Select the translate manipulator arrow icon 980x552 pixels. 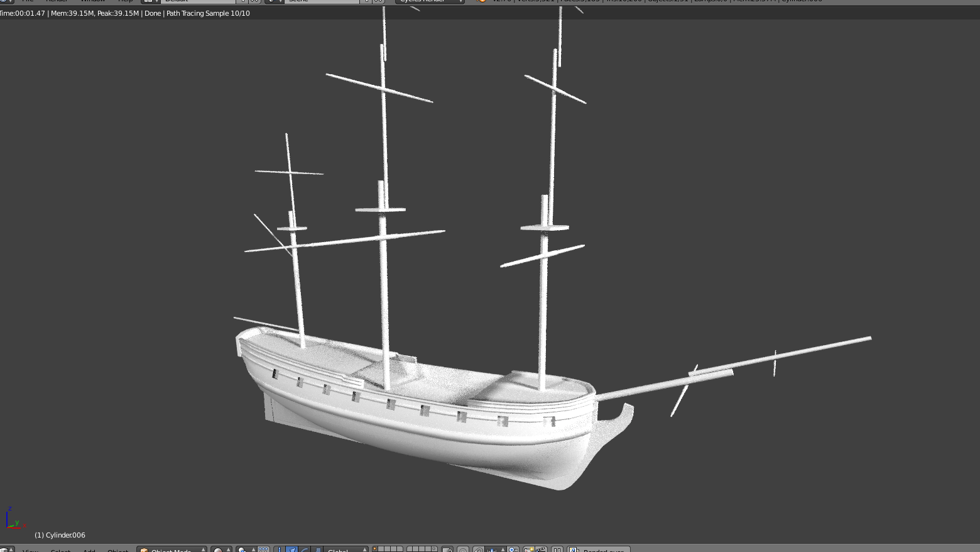point(291,549)
